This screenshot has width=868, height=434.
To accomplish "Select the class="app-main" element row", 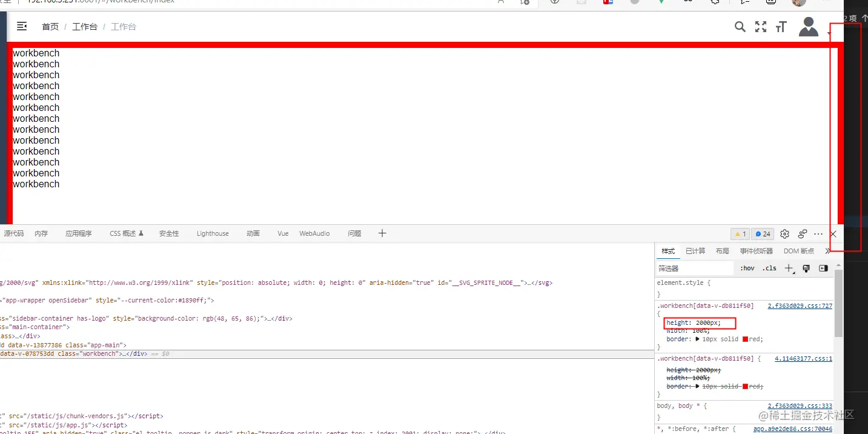I will click(x=327, y=345).
